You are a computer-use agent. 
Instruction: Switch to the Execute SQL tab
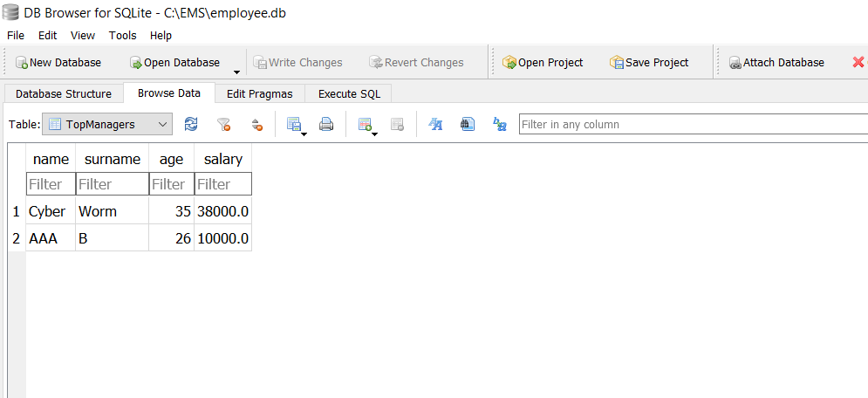click(x=349, y=93)
